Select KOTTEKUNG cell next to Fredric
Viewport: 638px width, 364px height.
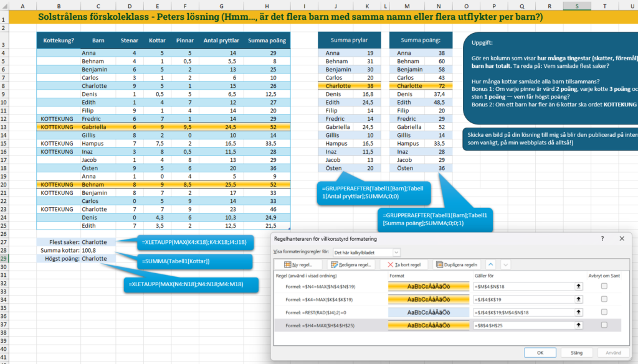click(x=59, y=119)
